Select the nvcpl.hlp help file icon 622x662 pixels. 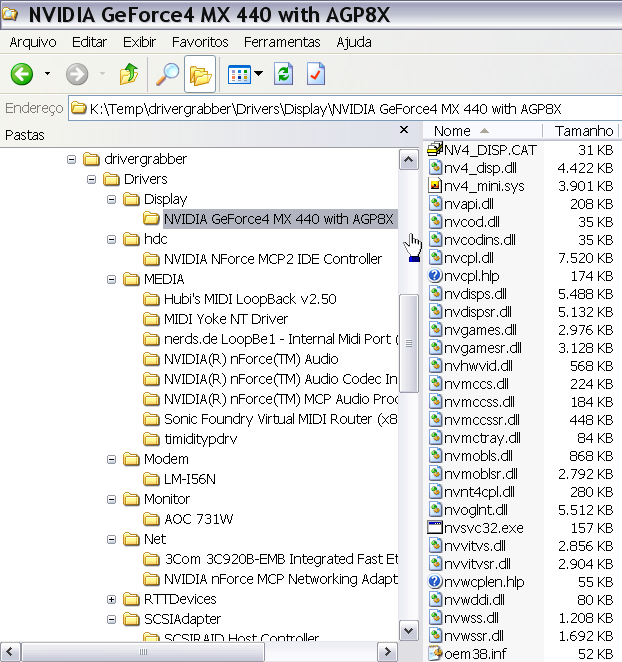[435, 276]
